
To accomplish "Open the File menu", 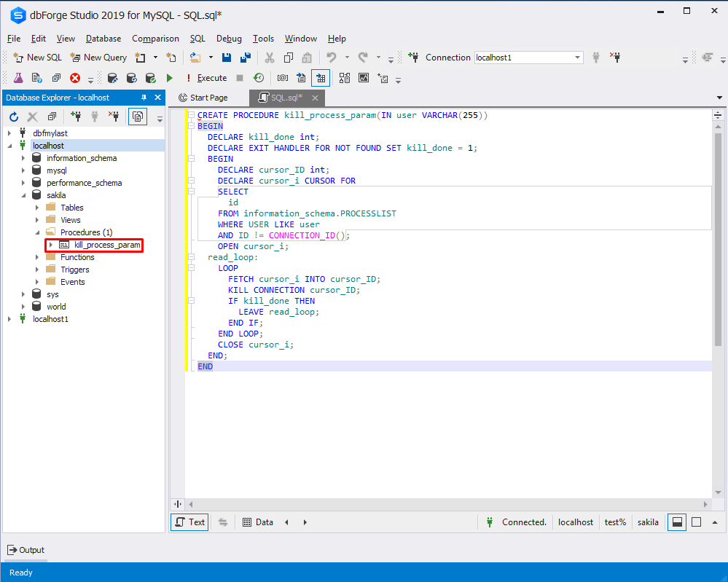I will [13, 39].
